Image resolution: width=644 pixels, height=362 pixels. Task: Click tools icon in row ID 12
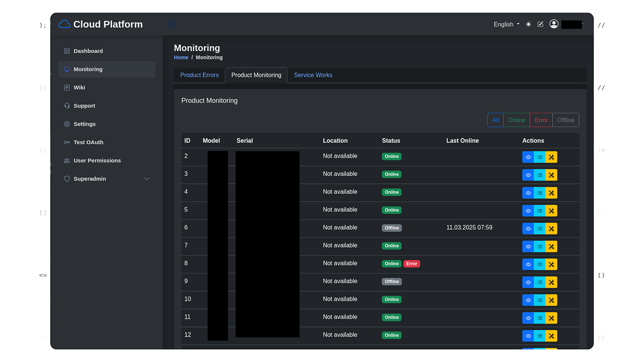(x=551, y=336)
